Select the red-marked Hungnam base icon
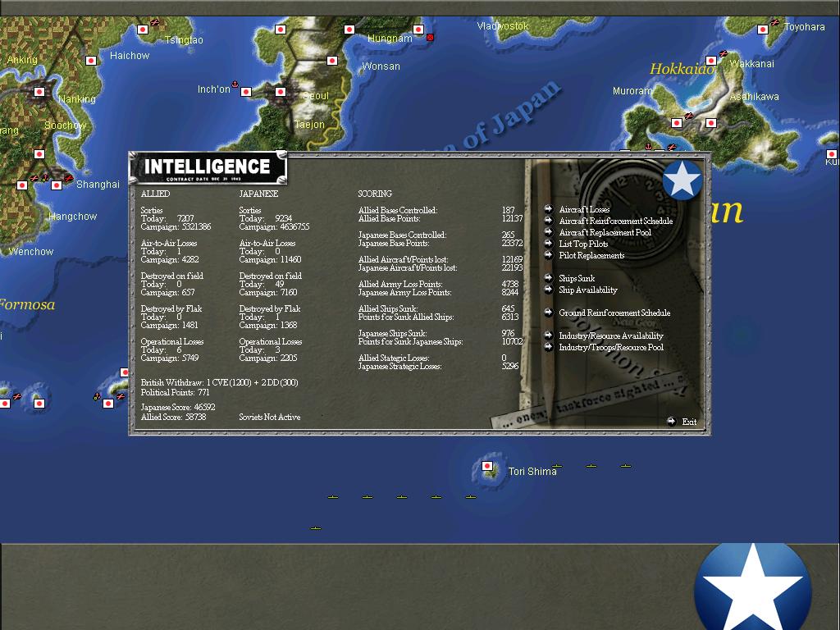The width and height of the screenshot is (840, 630). (x=430, y=37)
